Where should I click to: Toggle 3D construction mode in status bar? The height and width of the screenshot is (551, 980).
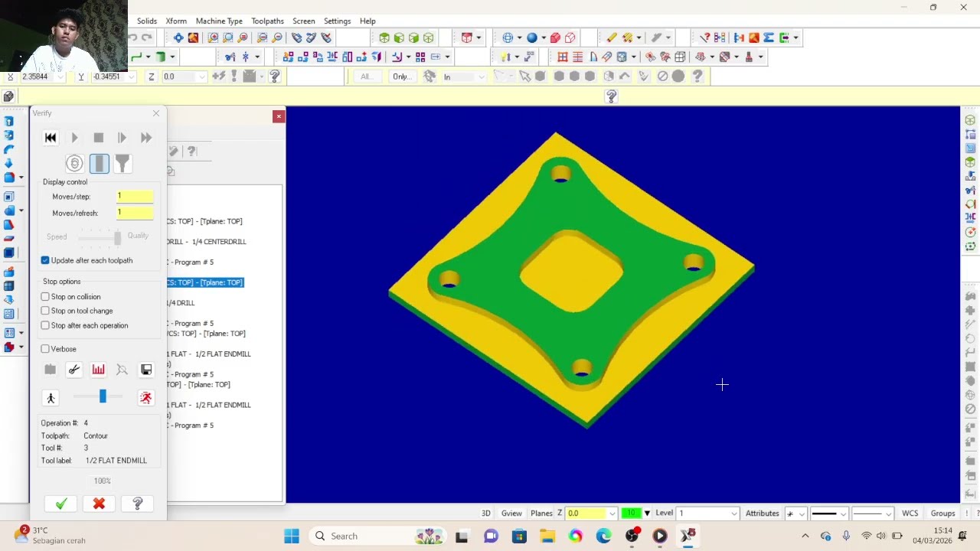tap(485, 514)
